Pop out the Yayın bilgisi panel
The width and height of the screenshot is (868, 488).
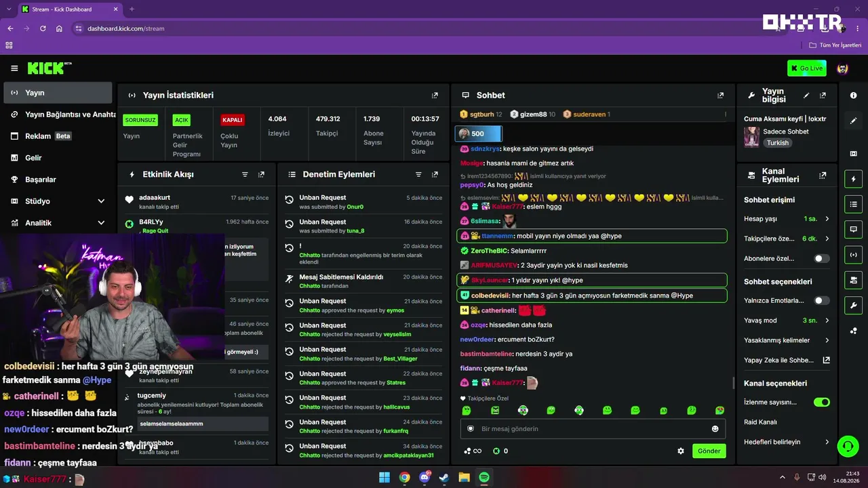tap(823, 96)
